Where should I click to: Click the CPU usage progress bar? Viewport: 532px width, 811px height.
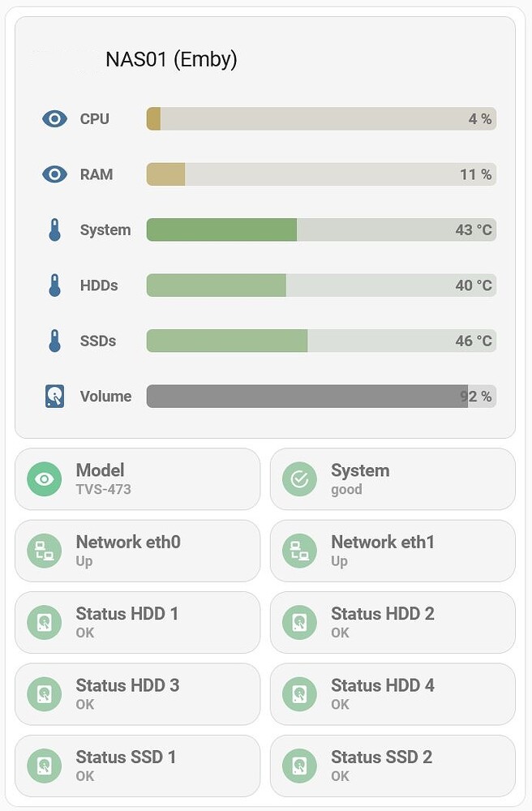coord(320,118)
